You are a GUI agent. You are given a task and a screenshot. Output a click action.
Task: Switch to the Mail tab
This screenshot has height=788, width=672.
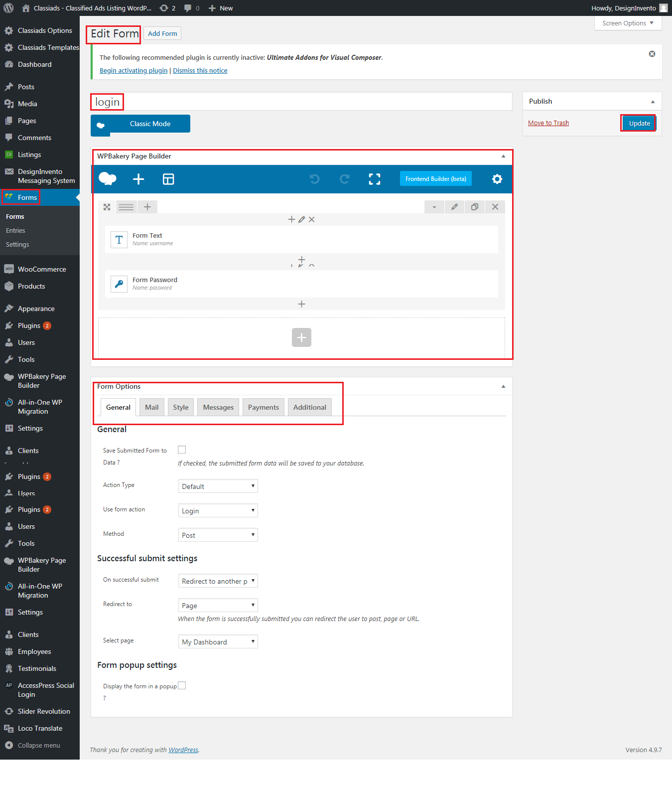pyautogui.click(x=152, y=407)
